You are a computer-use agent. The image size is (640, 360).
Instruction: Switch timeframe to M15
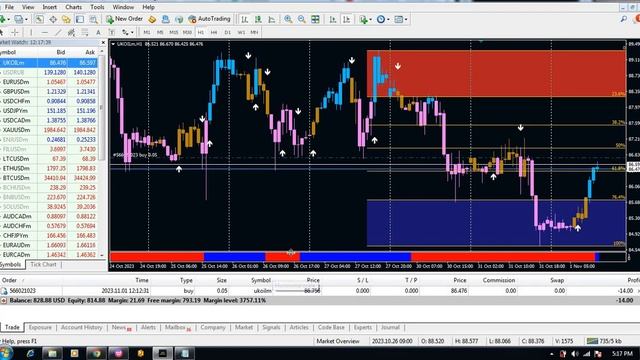click(173, 32)
